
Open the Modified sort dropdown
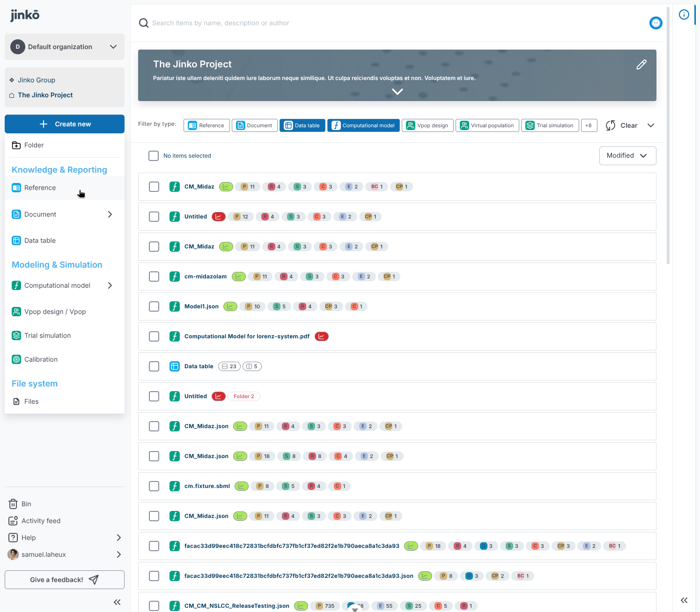[627, 156]
